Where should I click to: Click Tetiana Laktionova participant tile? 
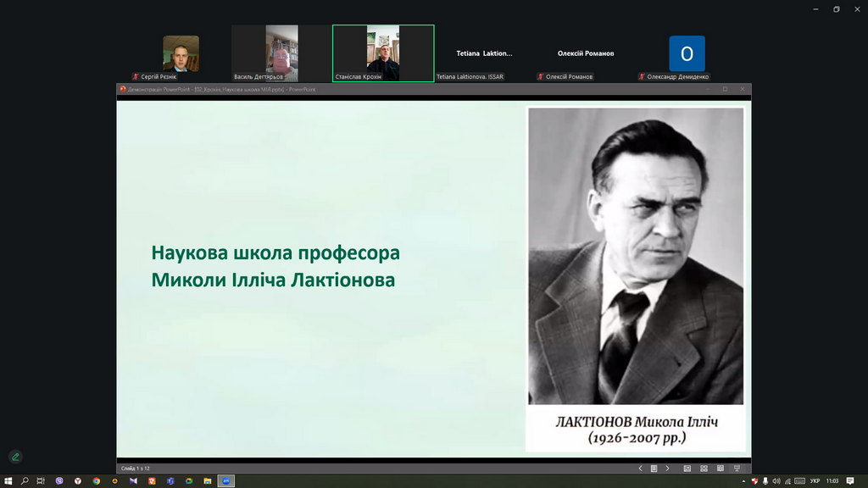coord(484,53)
